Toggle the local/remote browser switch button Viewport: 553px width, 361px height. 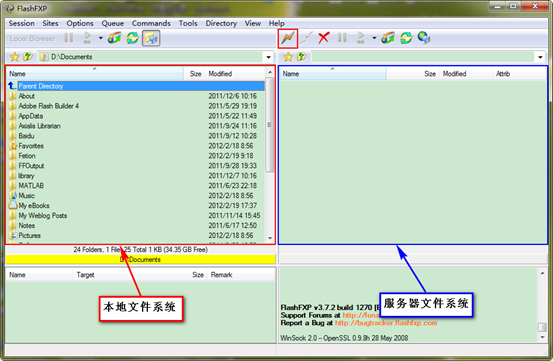(x=151, y=38)
